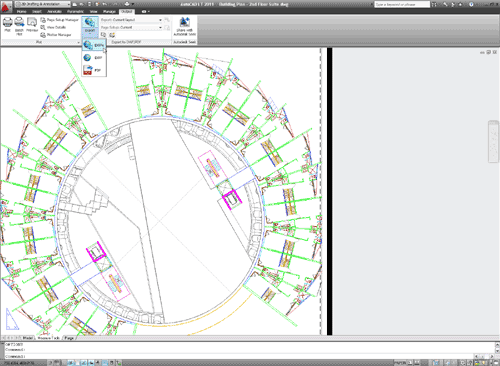Click the Plot printer icon

(7, 23)
